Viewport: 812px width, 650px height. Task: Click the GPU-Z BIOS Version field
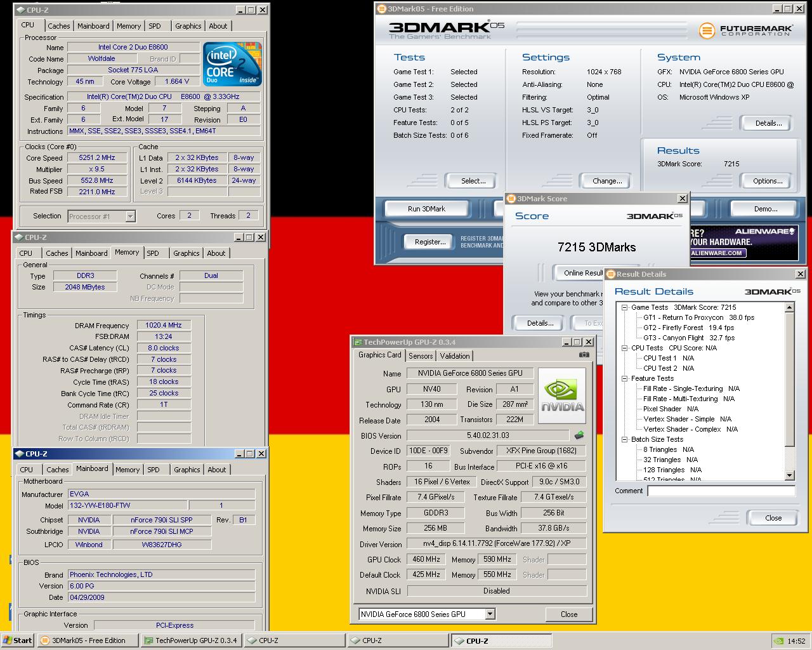click(x=487, y=435)
